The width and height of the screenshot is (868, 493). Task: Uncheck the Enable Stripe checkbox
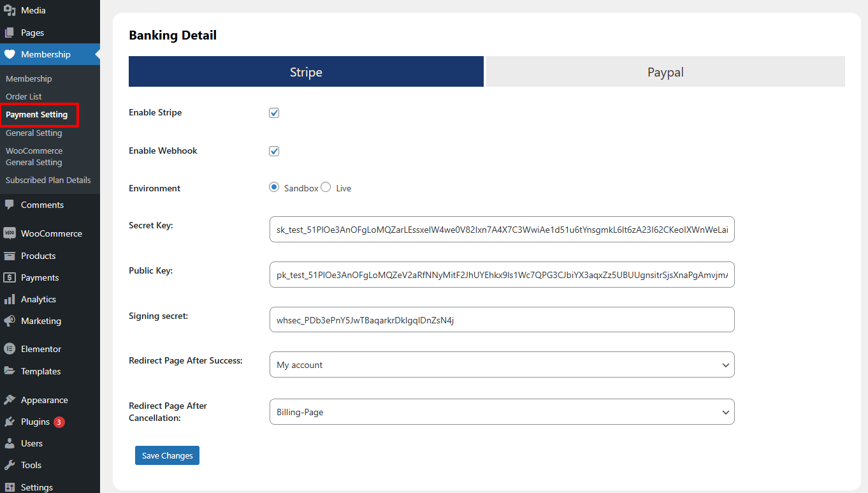click(274, 113)
